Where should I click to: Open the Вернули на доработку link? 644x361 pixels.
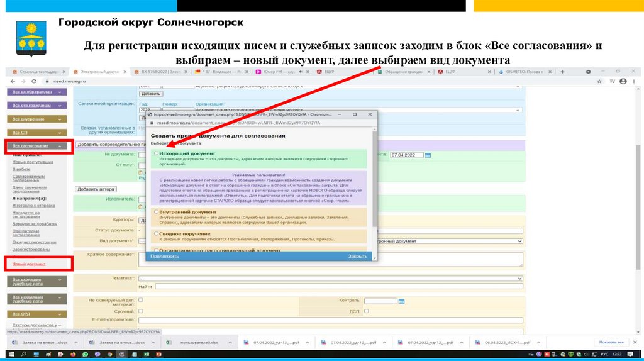pyautogui.click(x=35, y=224)
